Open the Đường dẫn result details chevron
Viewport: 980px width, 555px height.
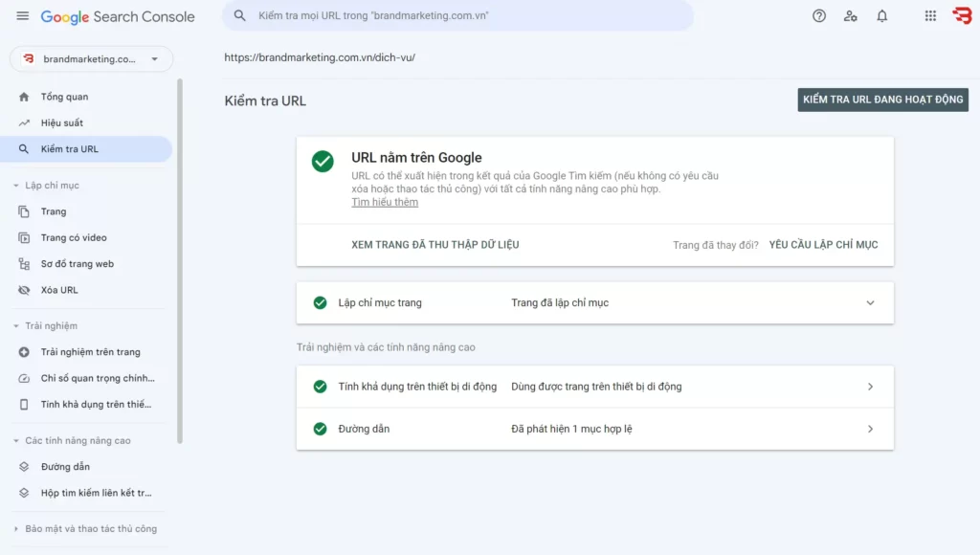(x=870, y=430)
